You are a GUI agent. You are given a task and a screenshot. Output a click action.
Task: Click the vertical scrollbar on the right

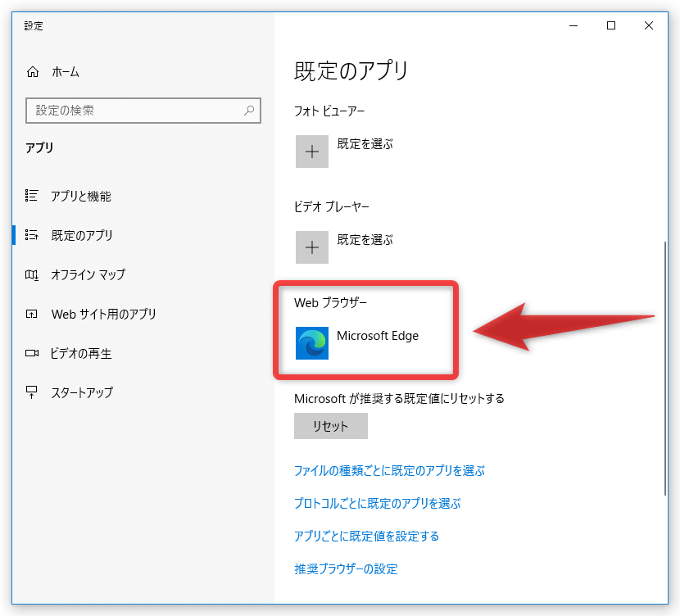click(x=664, y=369)
